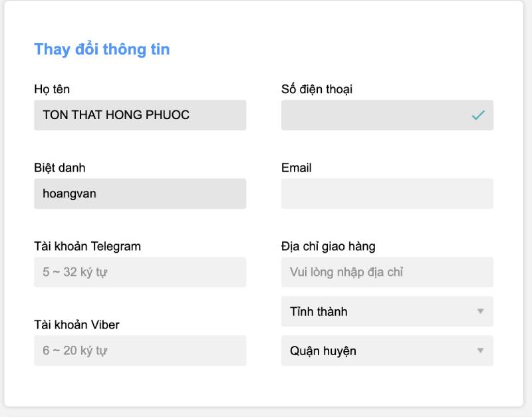Click the "Vui lòng nhập địa chỉ" placeholder text
532x417 pixels.
coord(346,272)
